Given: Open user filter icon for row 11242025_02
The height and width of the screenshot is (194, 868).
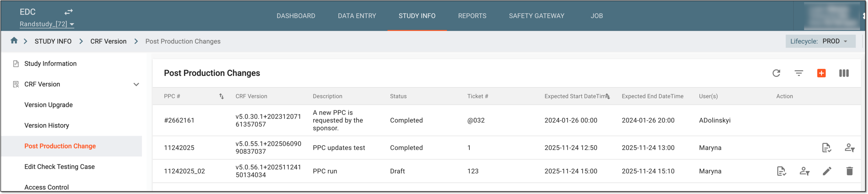Looking at the screenshot, I should point(804,171).
